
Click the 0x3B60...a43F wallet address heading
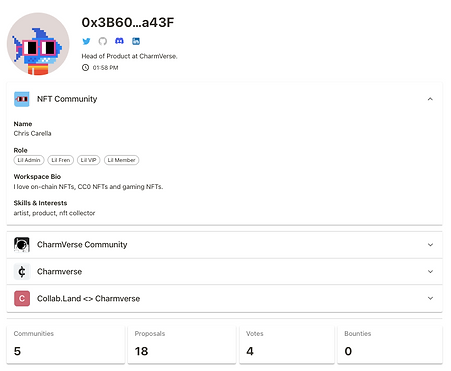[x=128, y=23]
